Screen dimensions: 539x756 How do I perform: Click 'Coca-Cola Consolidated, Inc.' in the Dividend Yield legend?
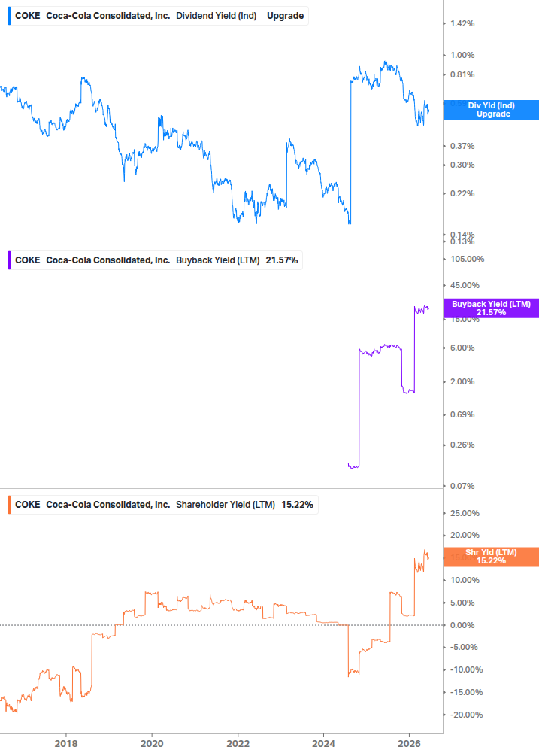click(108, 16)
